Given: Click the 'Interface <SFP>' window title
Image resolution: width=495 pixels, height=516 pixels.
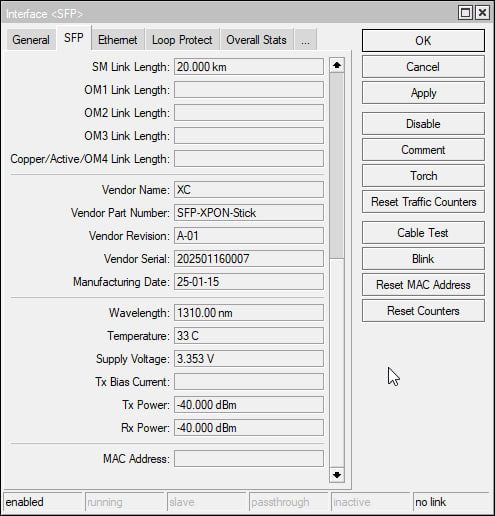Looking at the screenshot, I should tap(44, 14).
